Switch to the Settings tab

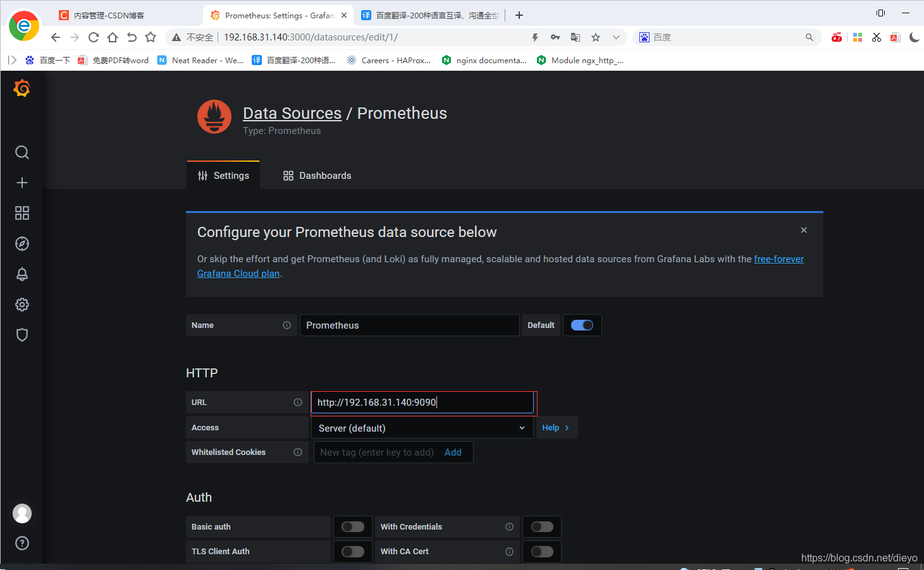click(223, 176)
